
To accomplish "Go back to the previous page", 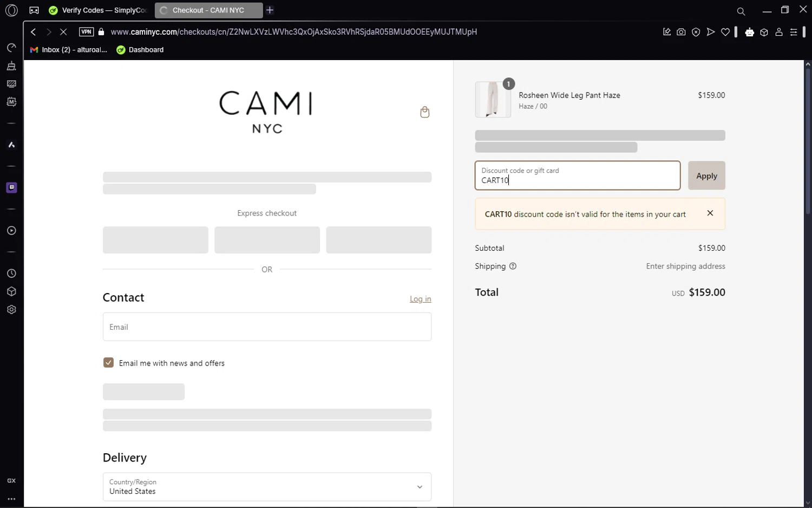I will pyautogui.click(x=34, y=32).
